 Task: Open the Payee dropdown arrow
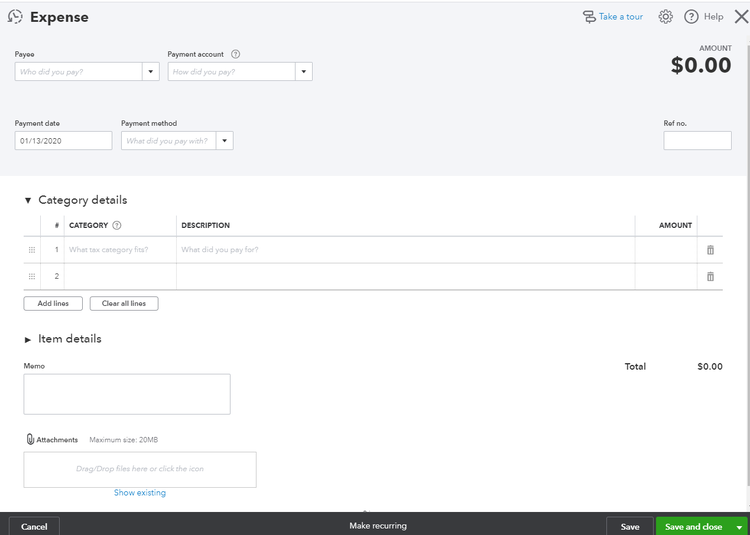(151, 72)
